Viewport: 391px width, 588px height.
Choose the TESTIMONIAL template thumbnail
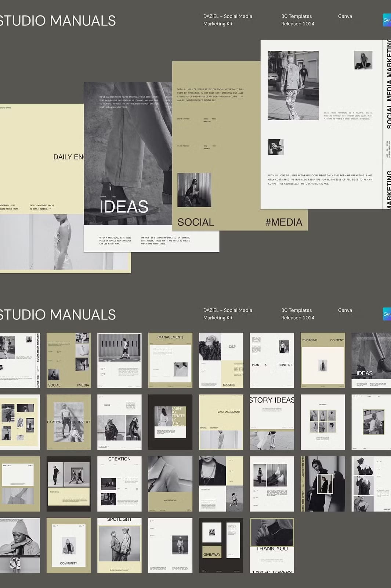68,484
